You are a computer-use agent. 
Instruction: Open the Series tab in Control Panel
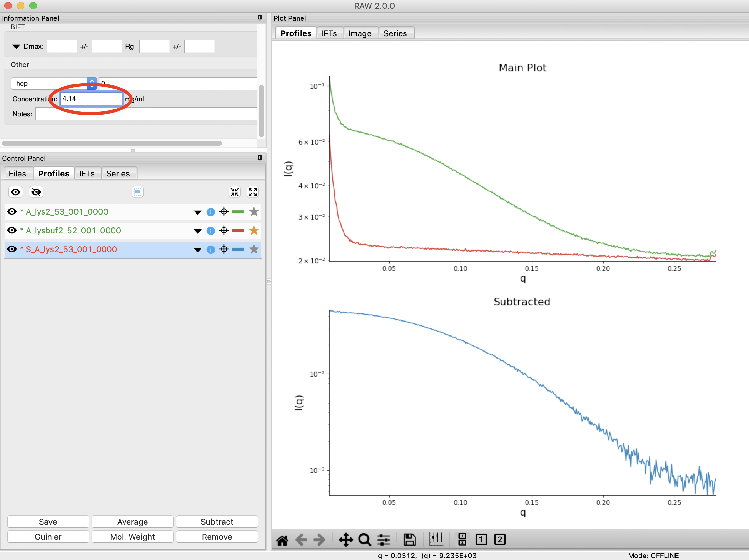(118, 174)
